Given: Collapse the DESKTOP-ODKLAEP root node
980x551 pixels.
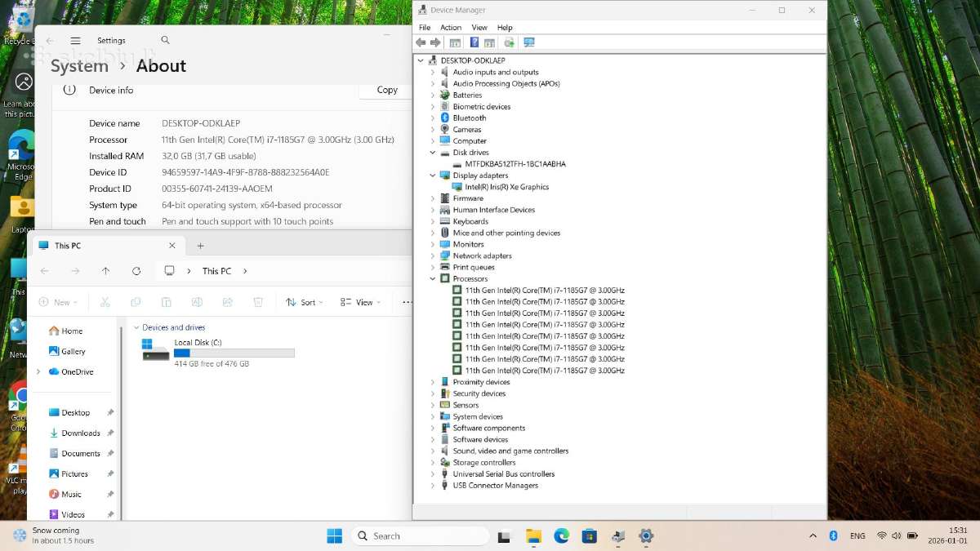Looking at the screenshot, I should pyautogui.click(x=421, y=60).
